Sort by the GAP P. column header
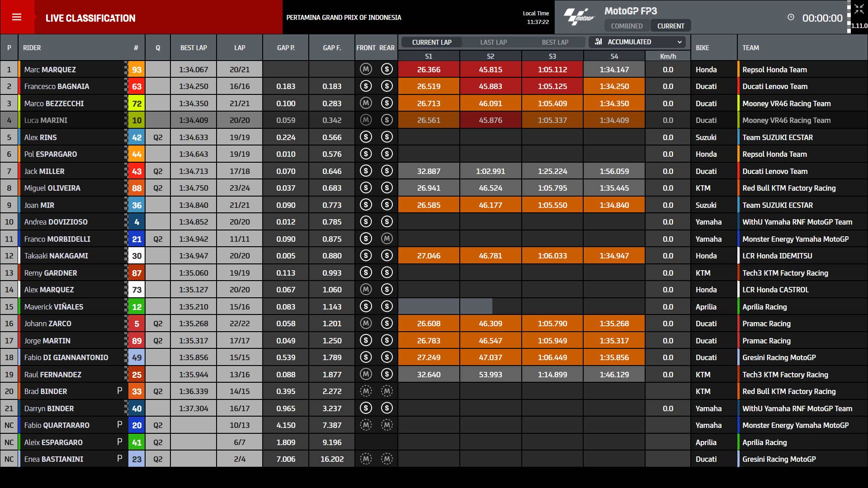 pyautogui.click(x=286, y=47)
